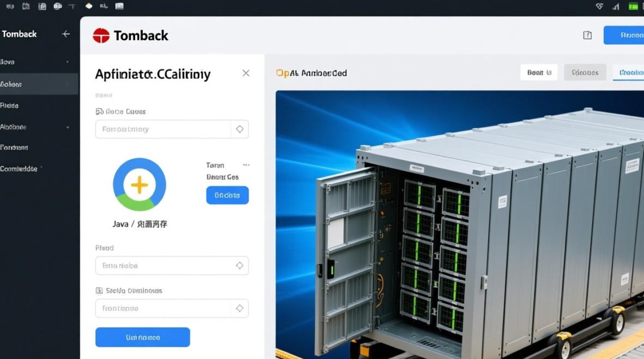Click the clipboard icon on the taskbar
This screenshot has width=644, height=359.
pos(42,6)
